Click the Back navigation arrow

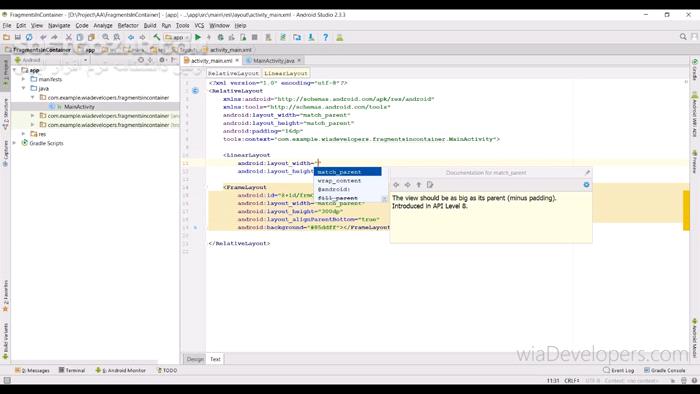pos(131,37)
